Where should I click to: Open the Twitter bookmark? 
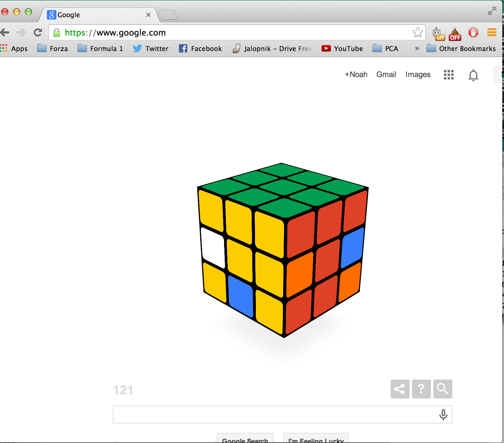pos(150,48)
